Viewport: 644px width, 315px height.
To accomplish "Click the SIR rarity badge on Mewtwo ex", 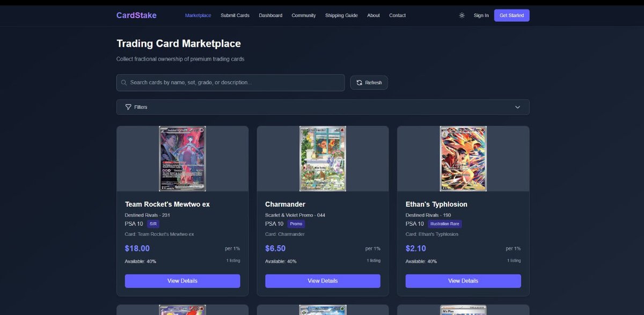I will [x=153, y=224].
